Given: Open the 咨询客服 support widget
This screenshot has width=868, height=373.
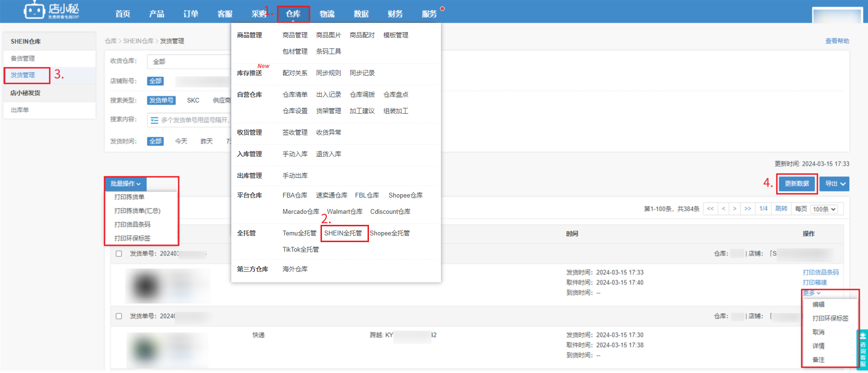Looking at the screenshot, I should [863, 350].
